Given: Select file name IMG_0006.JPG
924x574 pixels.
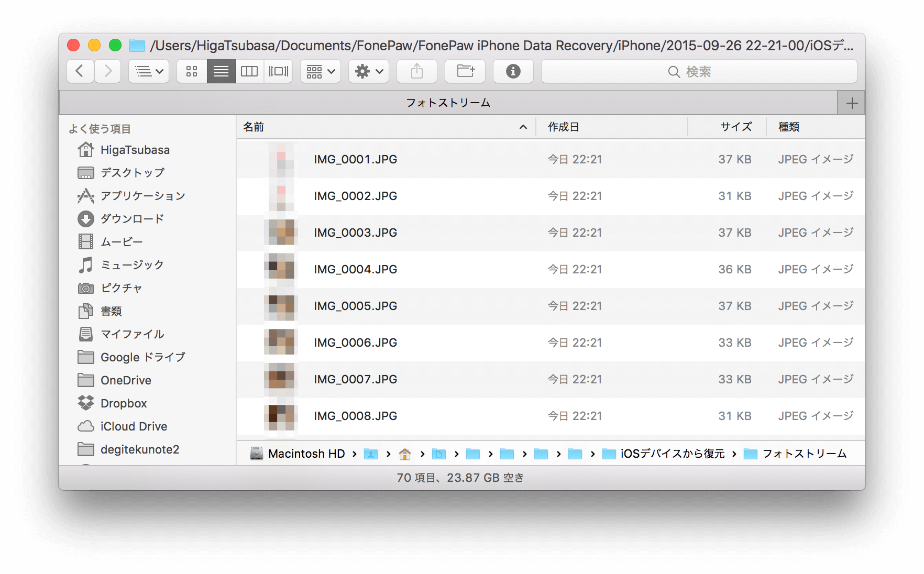Looking at the screenshot, I should point(356,343).
